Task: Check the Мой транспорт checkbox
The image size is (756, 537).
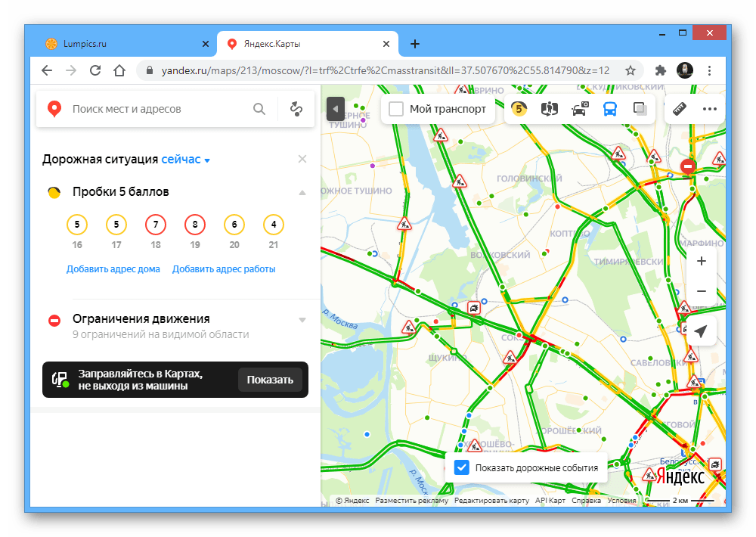Action: pyautogui.click(x=396, y=109)
